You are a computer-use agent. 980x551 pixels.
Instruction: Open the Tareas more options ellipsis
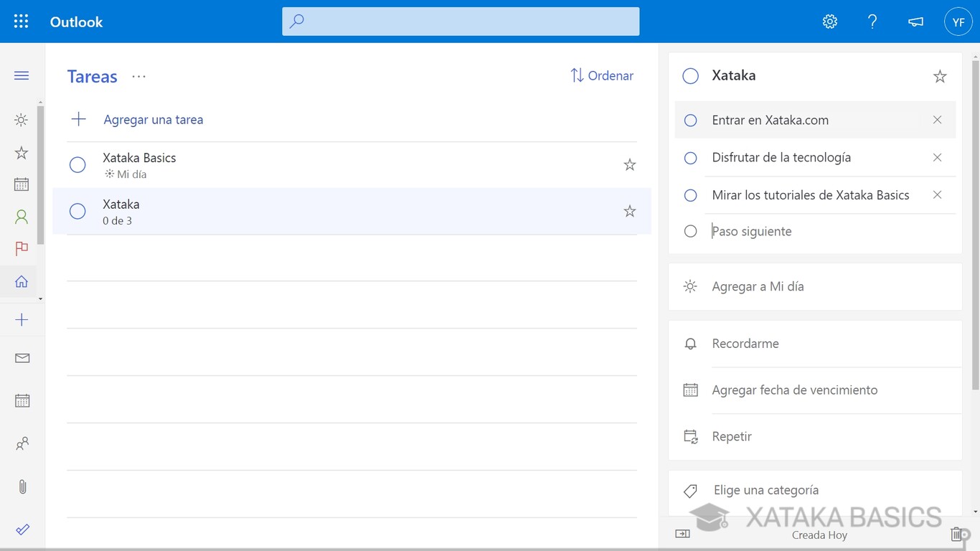tap(139, 76)
